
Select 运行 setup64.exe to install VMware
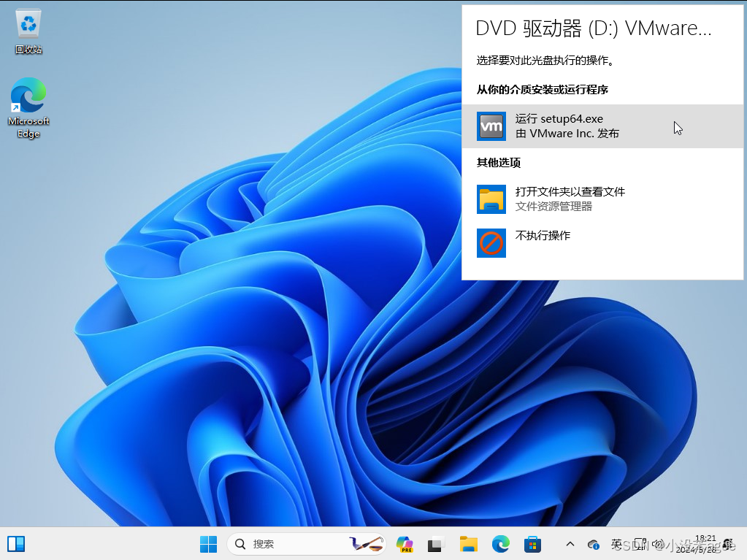tap(570, 126)
